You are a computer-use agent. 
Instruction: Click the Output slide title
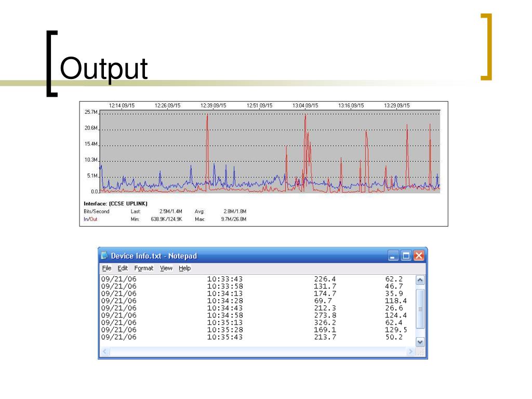tap(103, 69)
